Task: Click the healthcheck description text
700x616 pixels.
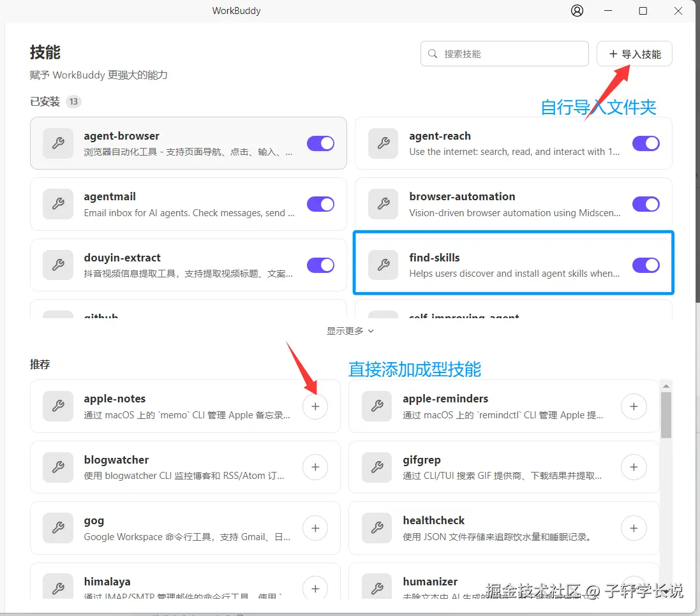Action: click(x=497, y=537)
